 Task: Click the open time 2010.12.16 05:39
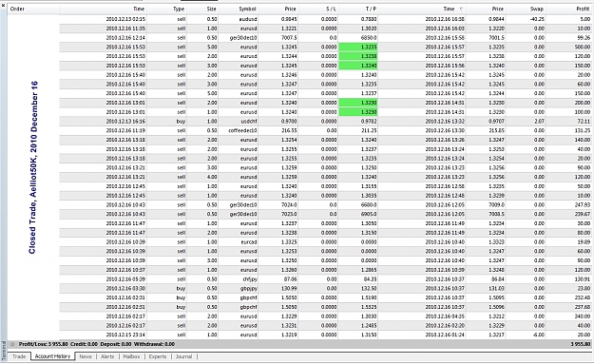pos(125,279)
